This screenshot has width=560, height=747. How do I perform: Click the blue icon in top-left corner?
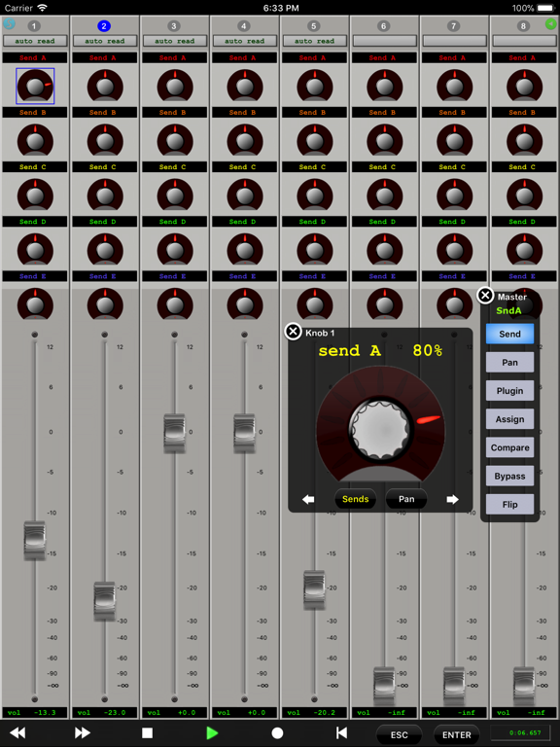[x=9, y=23]
